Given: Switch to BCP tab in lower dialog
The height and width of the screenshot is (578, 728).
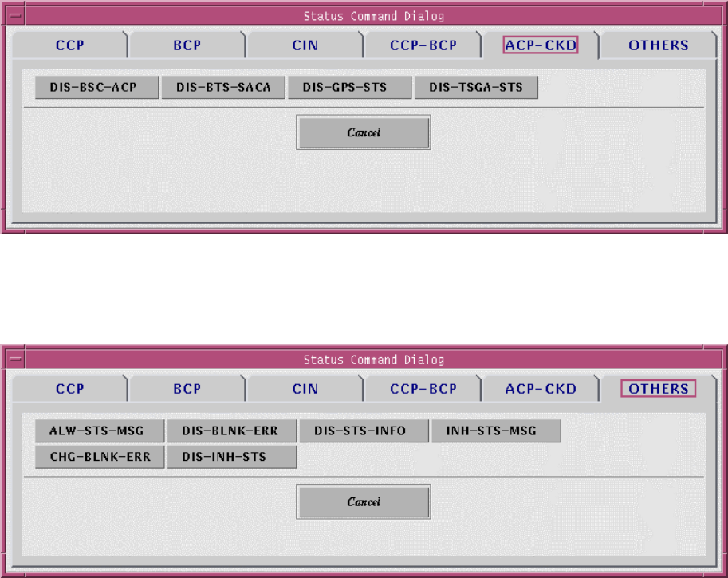Looking at the screenshot, I should point(187,388).
